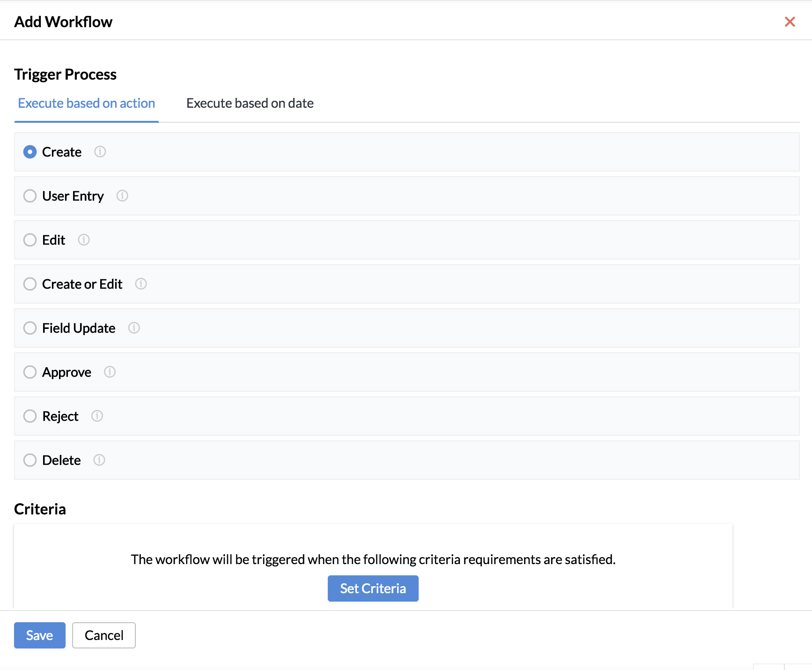Screen dimensions: 812x670
Task: Select the Create radio button
Action: tap(30, 152)
